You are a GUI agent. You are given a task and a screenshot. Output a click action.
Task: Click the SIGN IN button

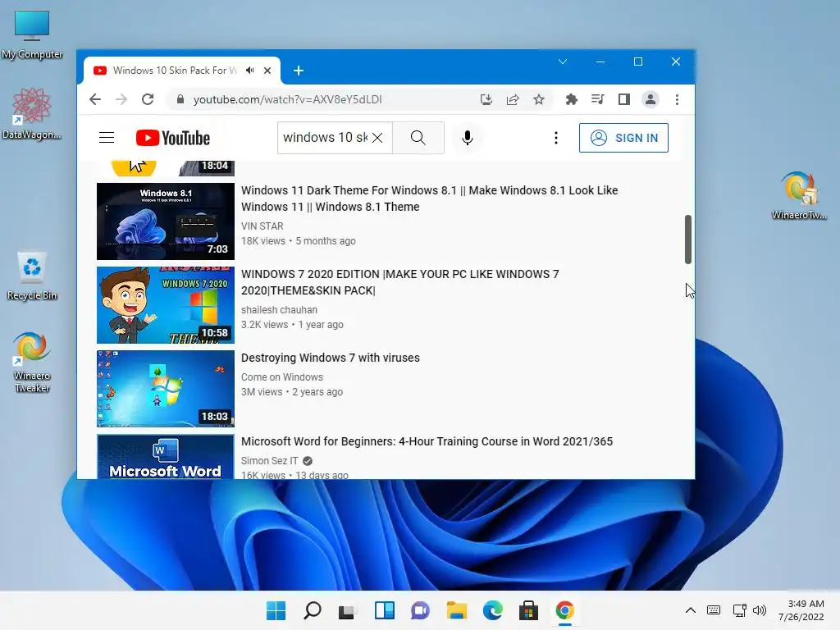tap(623, 138)
